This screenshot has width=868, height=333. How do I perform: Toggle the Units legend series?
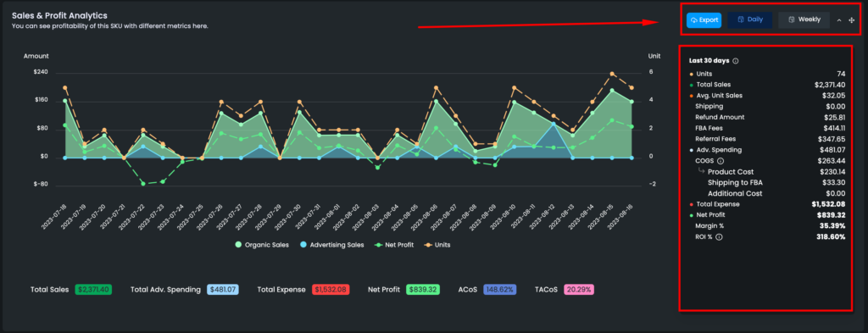(437, 245)
